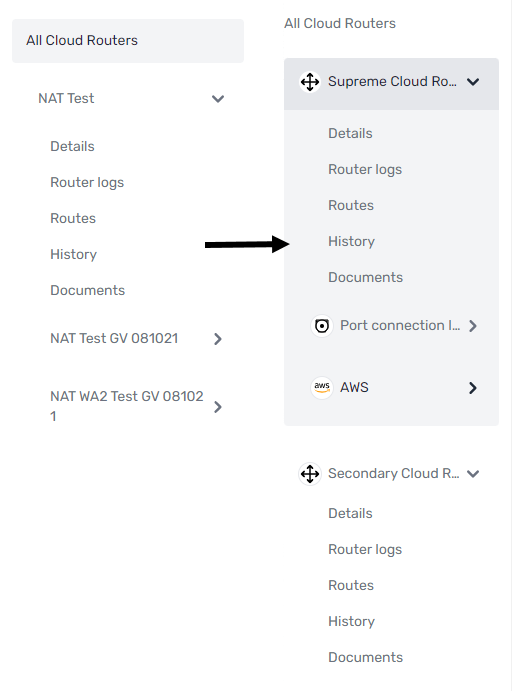Expand the Port connection arrow
This screenshot has width=512, height=691.
tap(473, 326)
